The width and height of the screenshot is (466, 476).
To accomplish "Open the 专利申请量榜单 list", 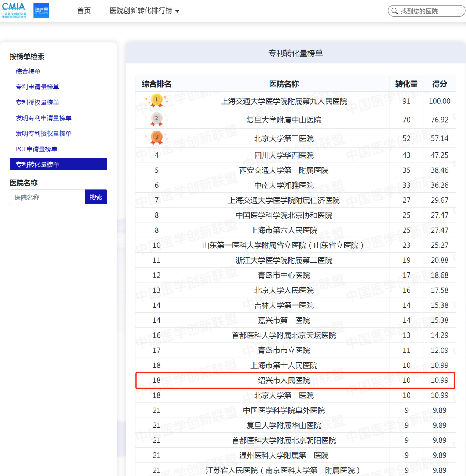I will pyautogui.click(x=38, y=87).
